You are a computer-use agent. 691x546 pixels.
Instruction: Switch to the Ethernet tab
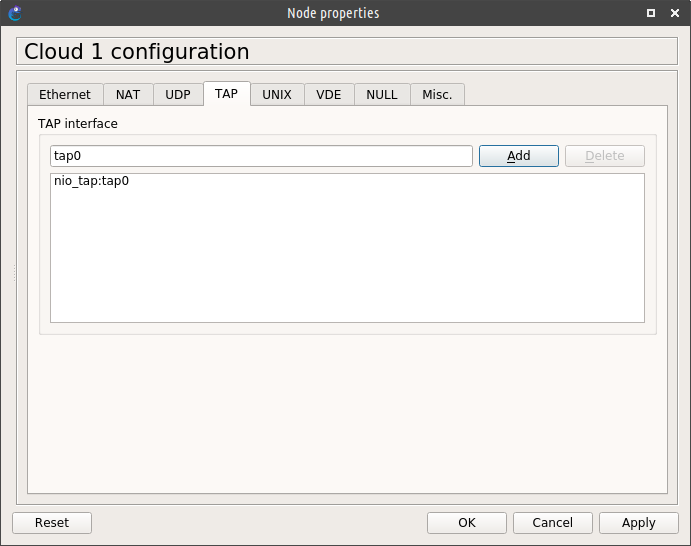(64, 95)
